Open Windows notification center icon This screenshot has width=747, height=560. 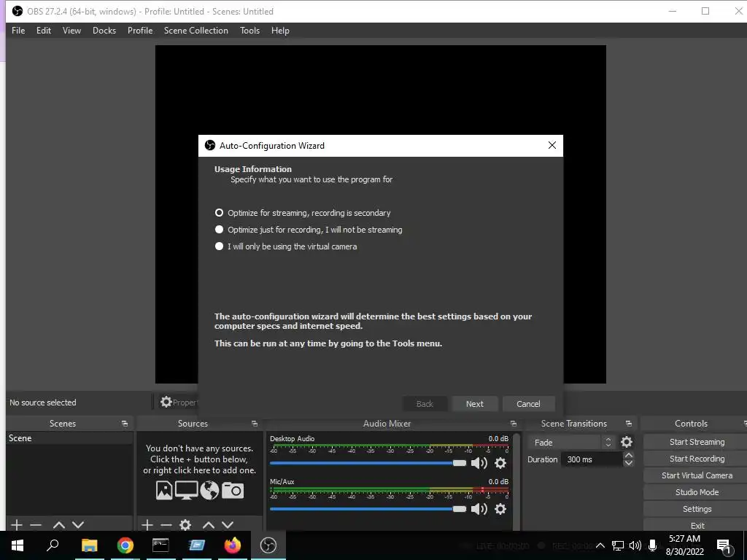point(724,545)
